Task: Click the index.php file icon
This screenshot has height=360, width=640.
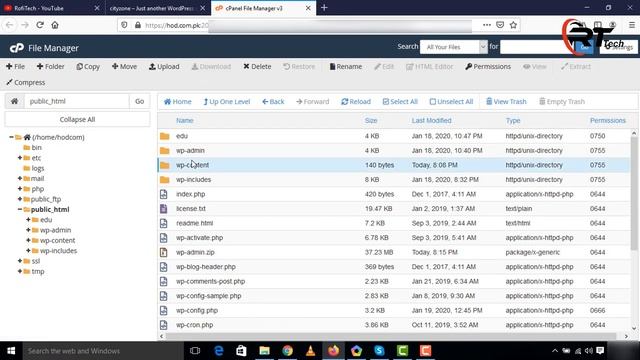Action: [164, 194]
